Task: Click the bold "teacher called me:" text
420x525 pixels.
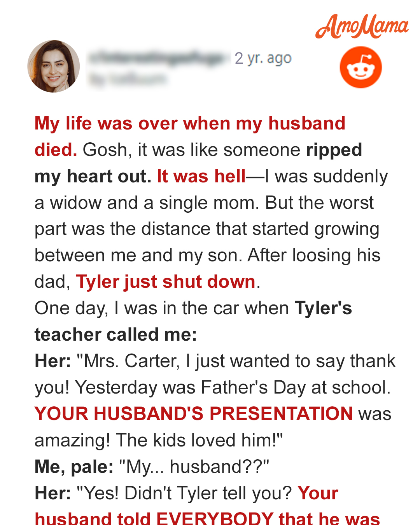Action: pyautogui.click(x=116, y=334)
